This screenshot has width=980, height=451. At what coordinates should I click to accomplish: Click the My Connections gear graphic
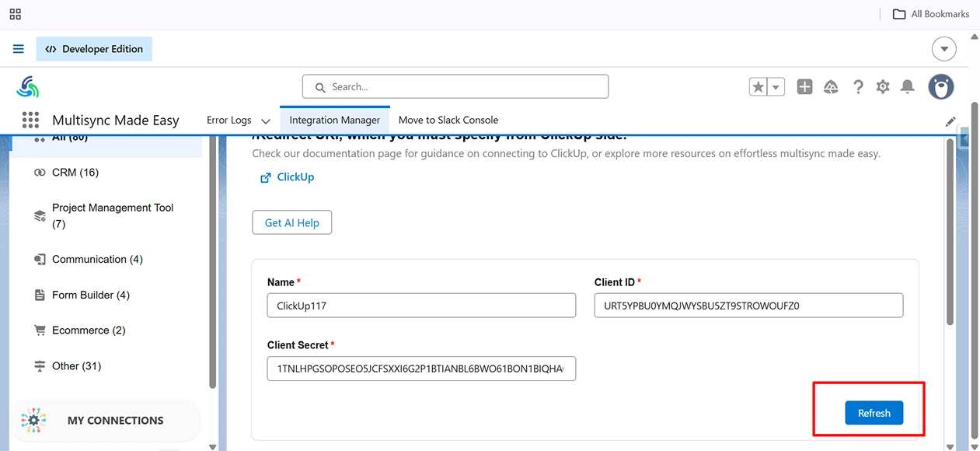pos(33,420)
